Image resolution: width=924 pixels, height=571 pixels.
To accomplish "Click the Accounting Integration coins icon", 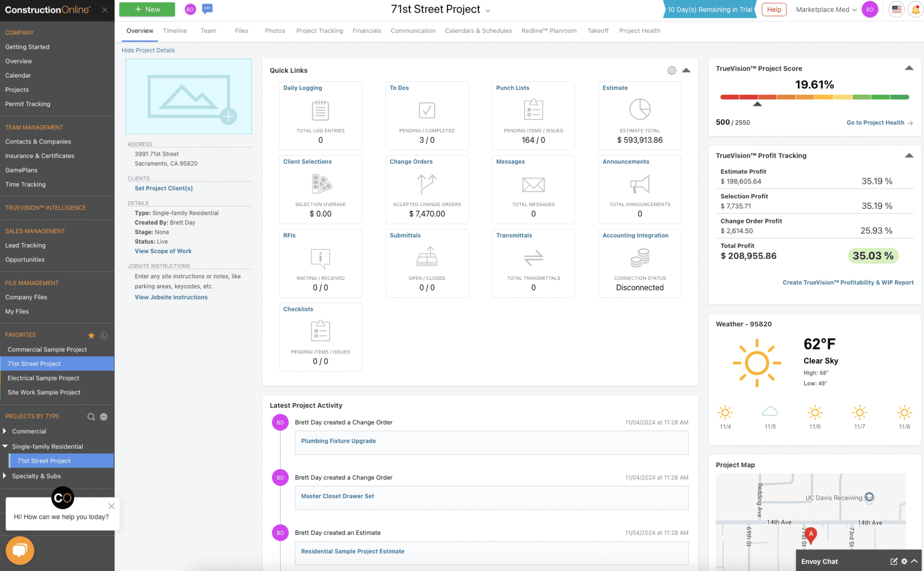I will coord(639,257).
